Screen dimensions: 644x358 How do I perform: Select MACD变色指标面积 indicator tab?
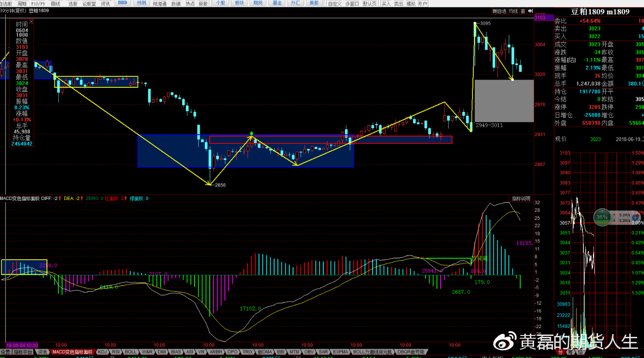tap(72, 352)
